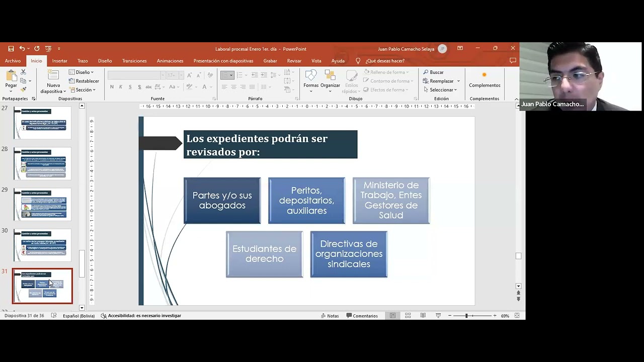Screen dimensions: 644x362
Task: Click the zoom in plus button
Action: pos(495,316)
